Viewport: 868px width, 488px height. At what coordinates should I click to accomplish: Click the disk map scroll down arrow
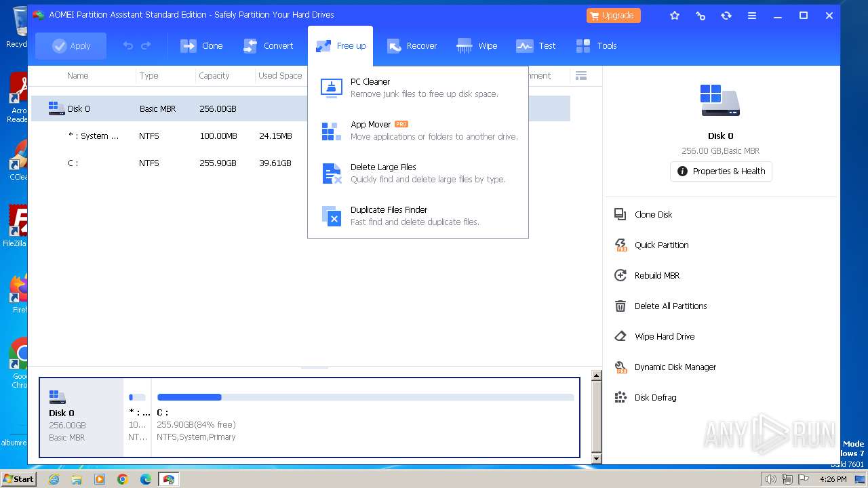point(597,458)
